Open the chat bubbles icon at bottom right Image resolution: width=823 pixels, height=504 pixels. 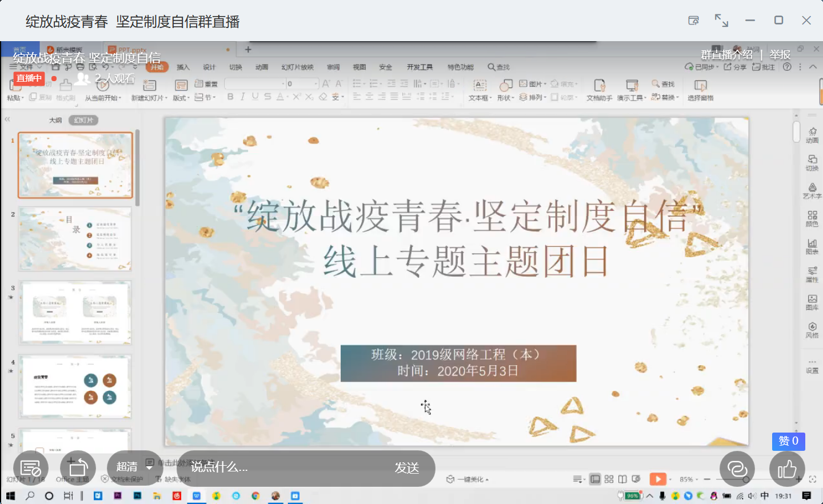pos(737,469)
